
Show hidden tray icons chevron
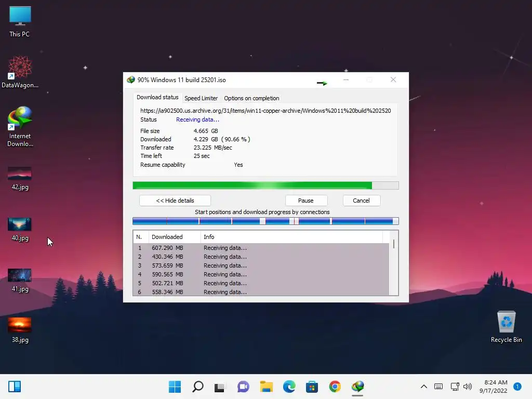[424, 387]
